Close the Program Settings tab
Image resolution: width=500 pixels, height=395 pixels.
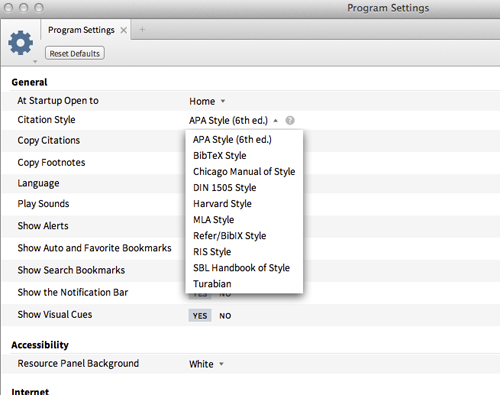(124, 30)
